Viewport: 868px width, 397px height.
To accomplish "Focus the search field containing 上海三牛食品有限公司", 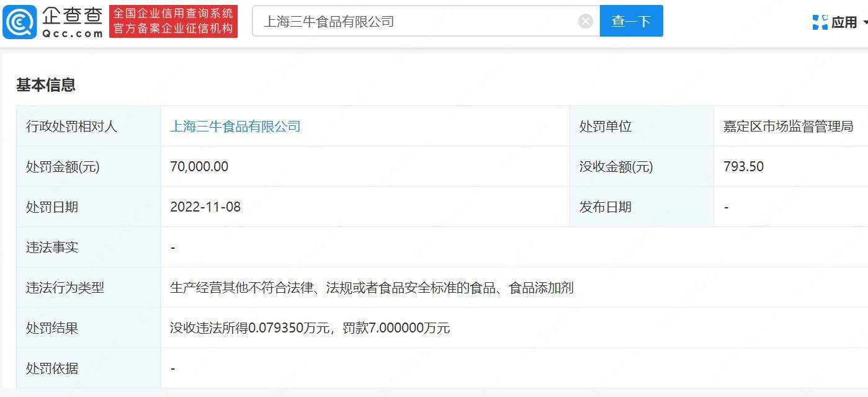I will (x=426, y=21).
